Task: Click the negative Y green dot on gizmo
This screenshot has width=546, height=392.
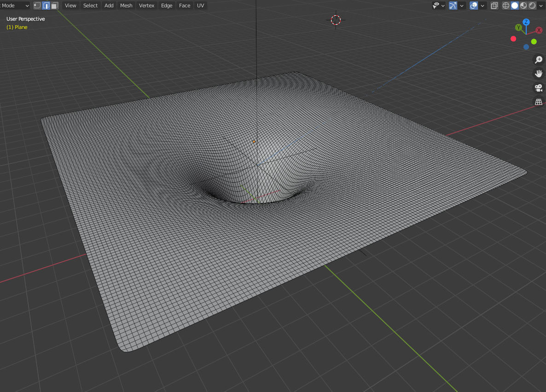Action: point(534,42)
